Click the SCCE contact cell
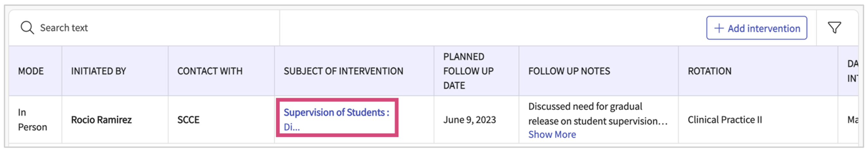The image size is (868, 152). [x=188, y=120]
